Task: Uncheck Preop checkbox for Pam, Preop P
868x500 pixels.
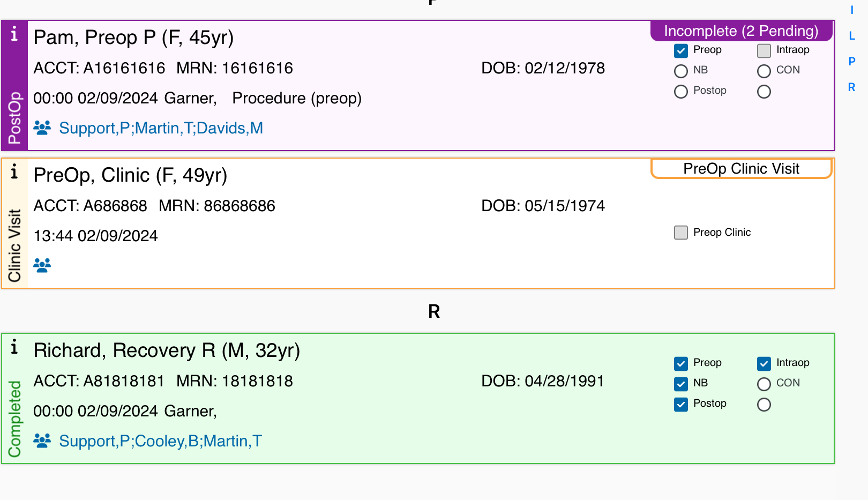Action: coord(681,51)
